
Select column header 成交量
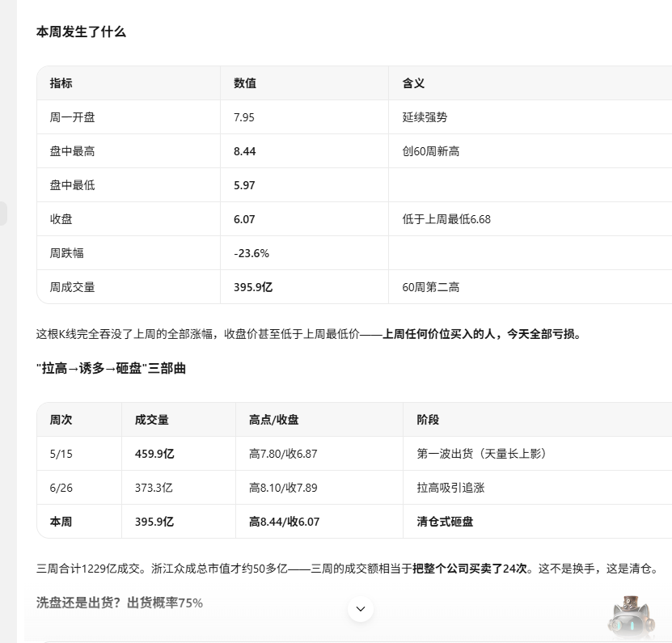tap(152, 419)
